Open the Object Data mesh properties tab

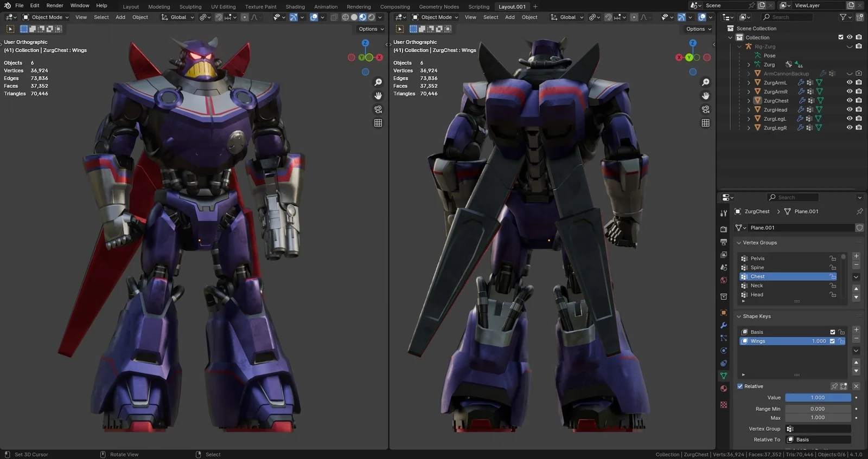click(724, 376)
